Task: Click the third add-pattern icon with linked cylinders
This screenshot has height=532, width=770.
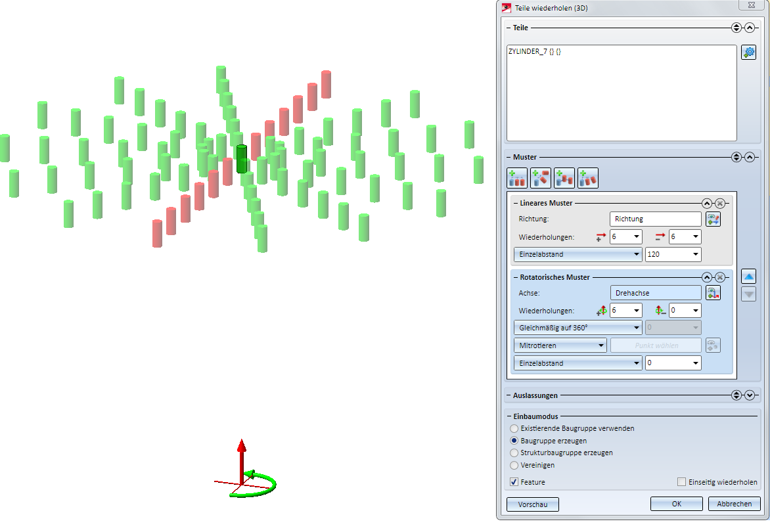Action: coord(564,178)
